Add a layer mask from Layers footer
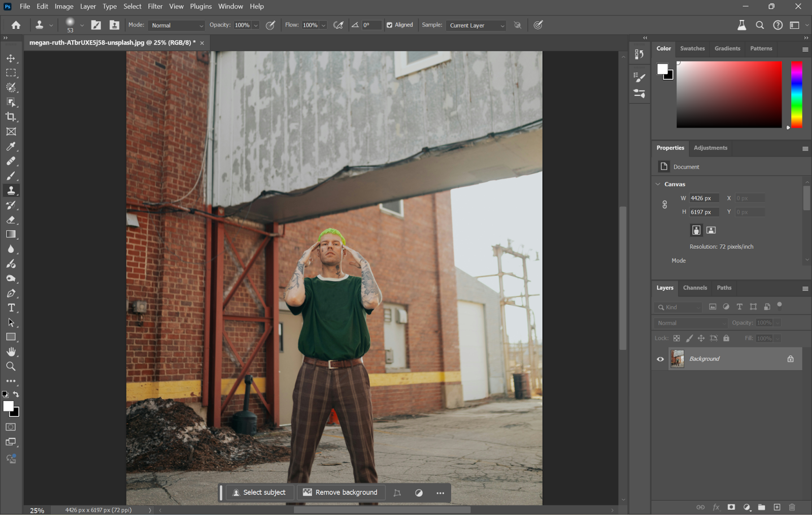Viewport: 812px width, 515px height. coord(731,507)
